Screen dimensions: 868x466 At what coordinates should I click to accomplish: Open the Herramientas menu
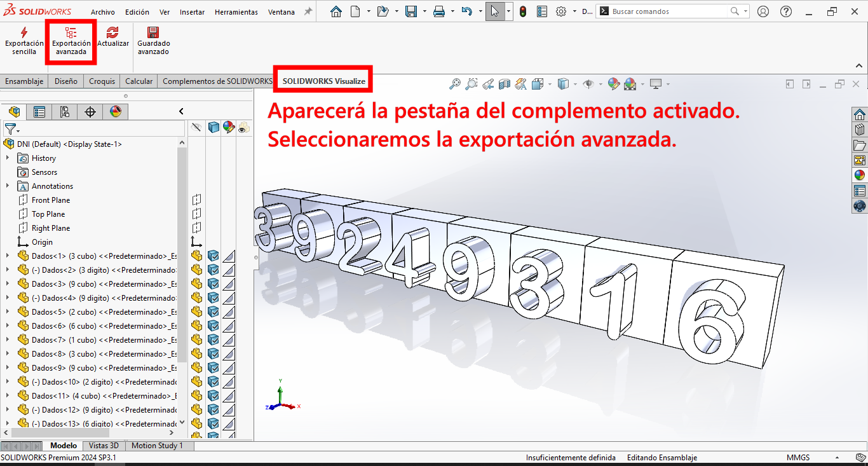[x=236, y=12]
